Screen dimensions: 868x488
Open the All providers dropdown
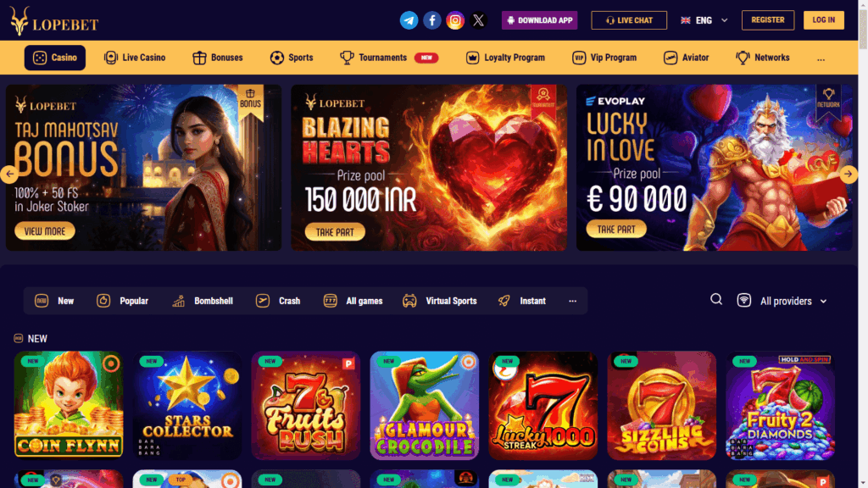(782, 301)
